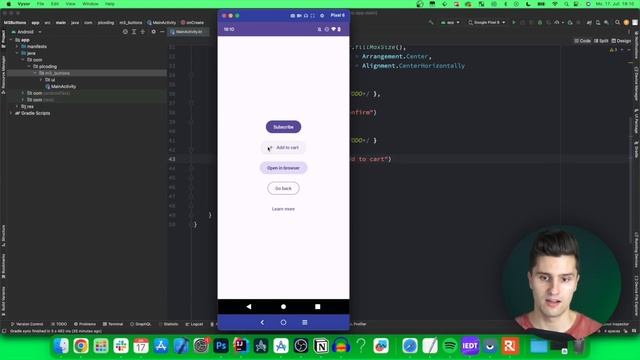Open the Window menu
Image resolution: width=640 pixels, height=360 pixels.
[x=90, y=4]
